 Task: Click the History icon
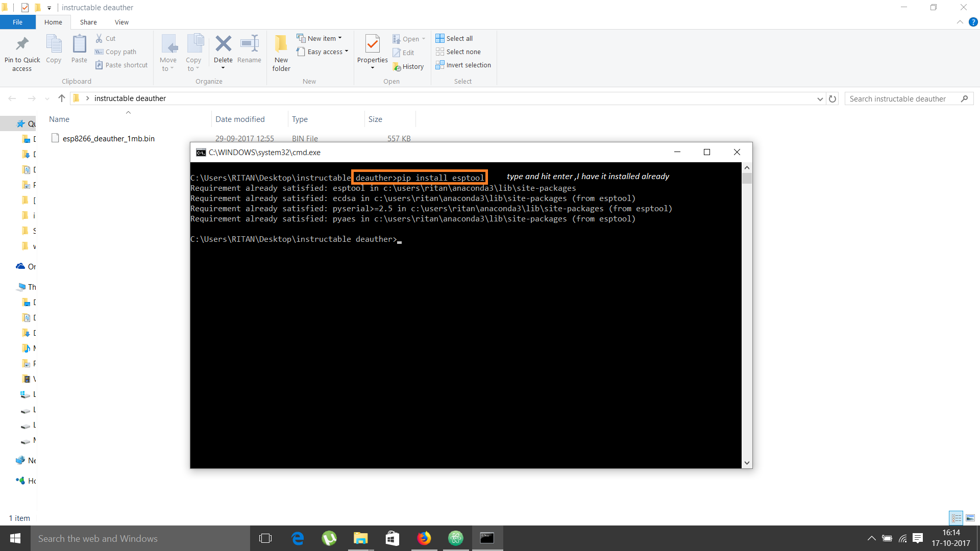click(409, 67)
